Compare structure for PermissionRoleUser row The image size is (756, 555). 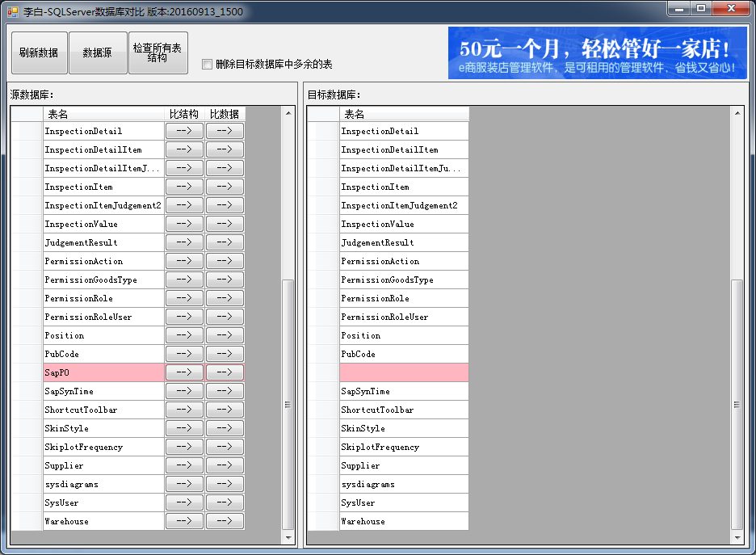(x=184, y=317)
